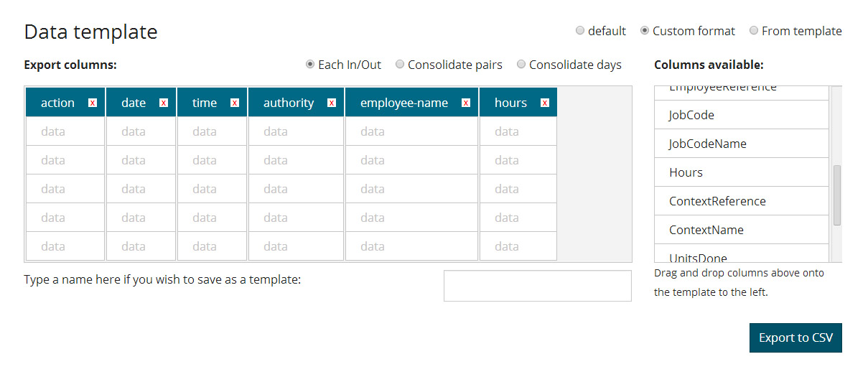Remove the employee-name column with its red x

[x=466, y=103]
